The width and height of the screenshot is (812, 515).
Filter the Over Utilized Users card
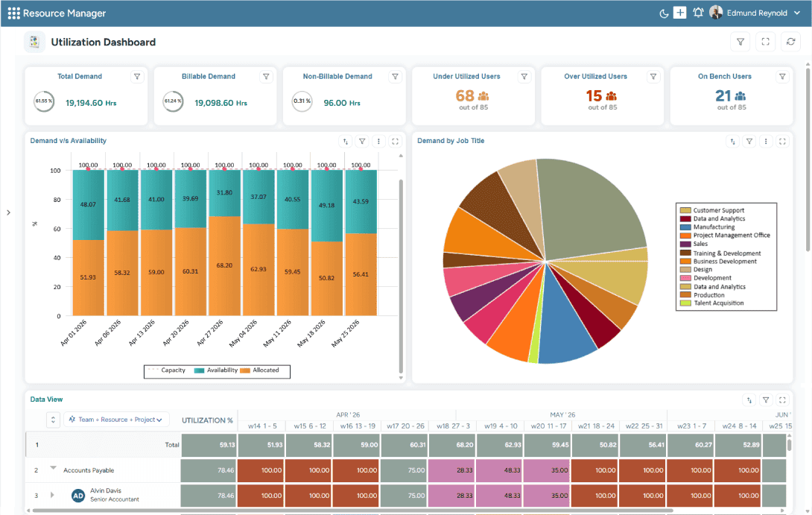click(x=653, y=77)
